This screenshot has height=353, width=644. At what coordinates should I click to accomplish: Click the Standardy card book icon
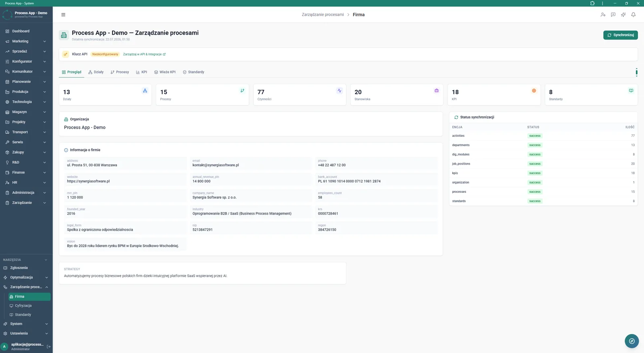click(x=631, y=91)
